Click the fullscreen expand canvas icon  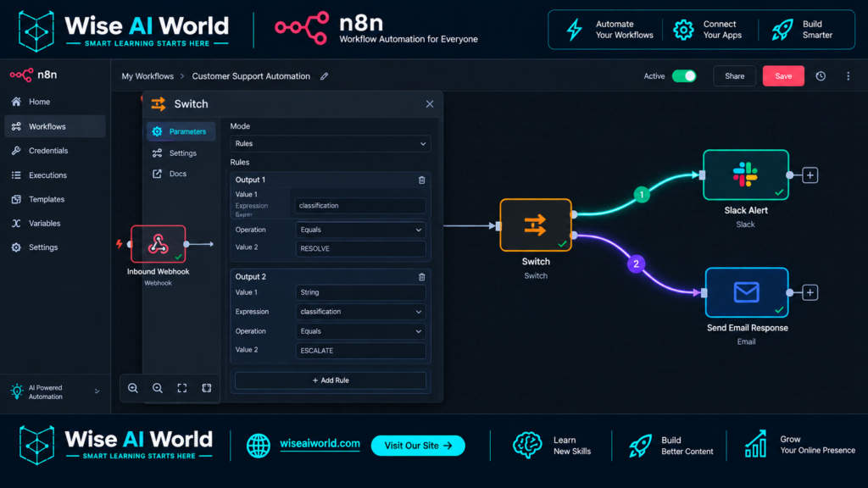click(x=207, y=388)
